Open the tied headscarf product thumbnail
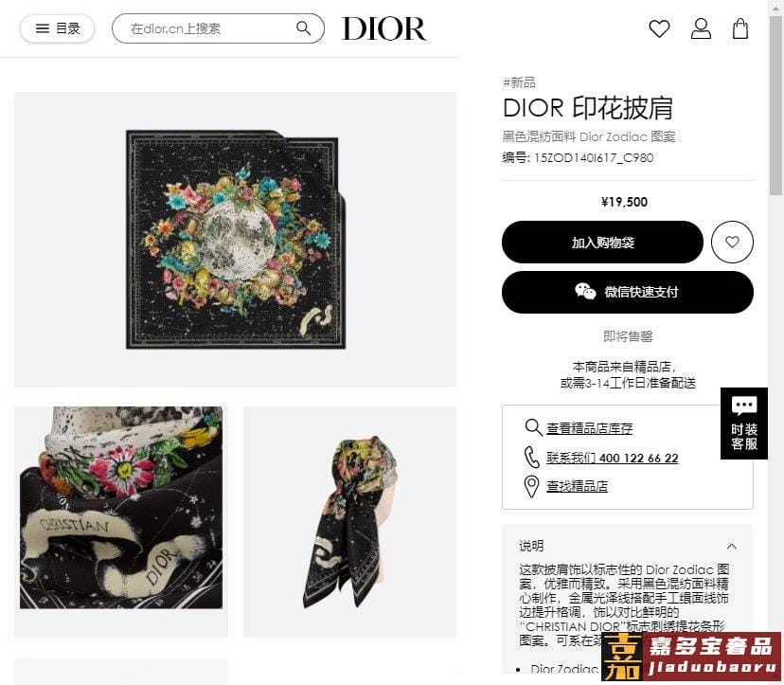 coord(350,522)
